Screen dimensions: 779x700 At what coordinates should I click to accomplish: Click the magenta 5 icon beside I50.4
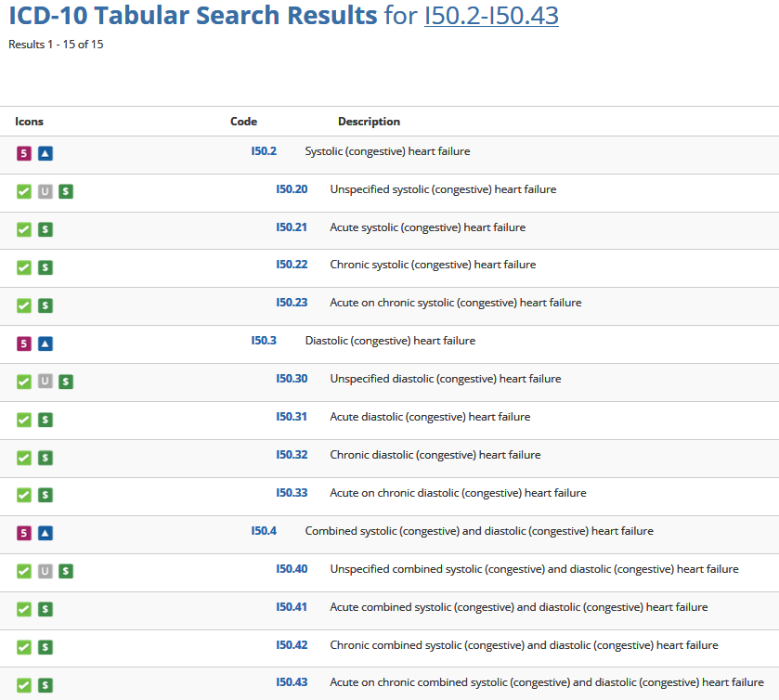pos(24,533)
